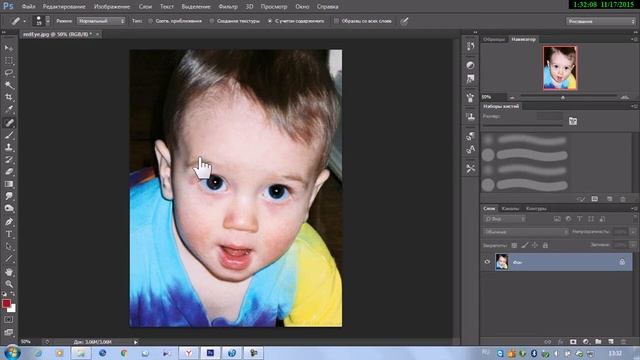Click the foreground red color swatch
Screen dimensions: 640x360
(6, 303)
